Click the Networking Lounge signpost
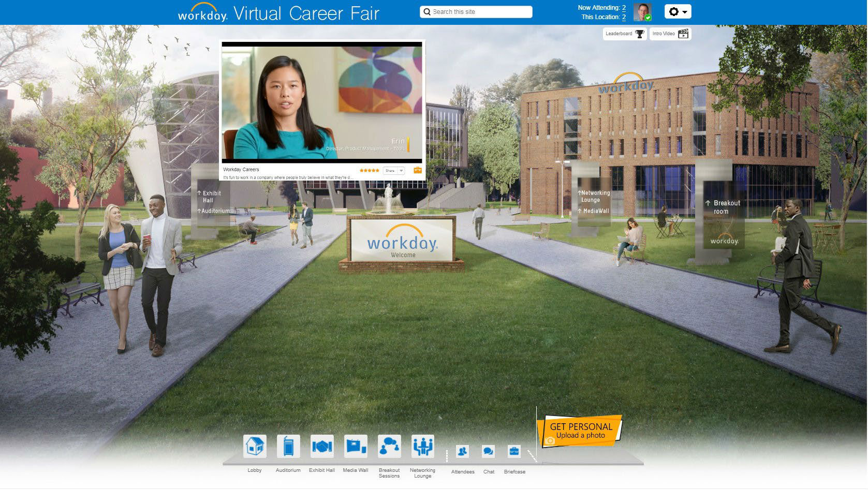 point(594,196)
